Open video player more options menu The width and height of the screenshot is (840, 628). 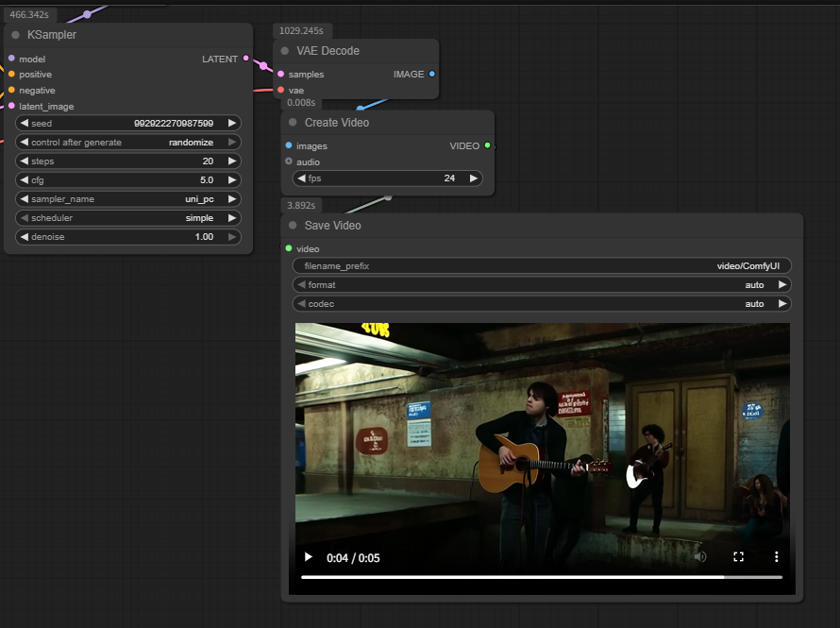777,557
